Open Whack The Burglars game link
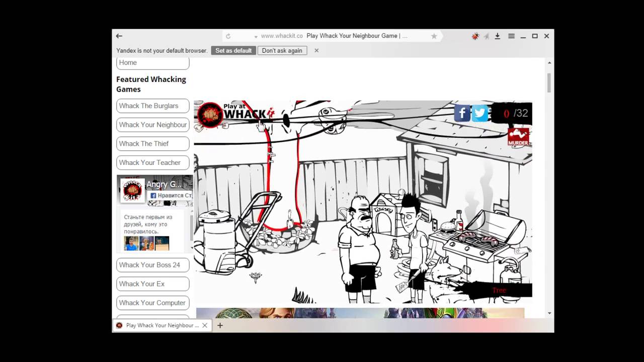This screenshot has width=644, height=362. [153, 106]
